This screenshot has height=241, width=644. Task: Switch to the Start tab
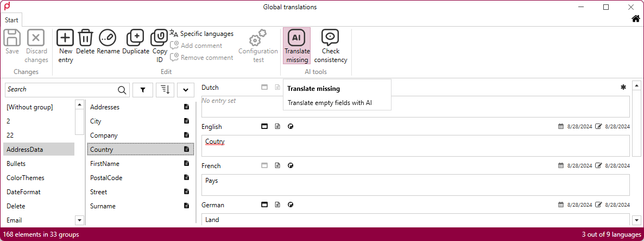tap(11, 20)
